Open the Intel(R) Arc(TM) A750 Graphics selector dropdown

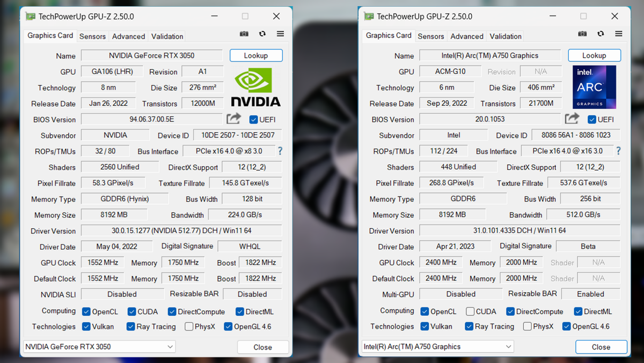437,347
